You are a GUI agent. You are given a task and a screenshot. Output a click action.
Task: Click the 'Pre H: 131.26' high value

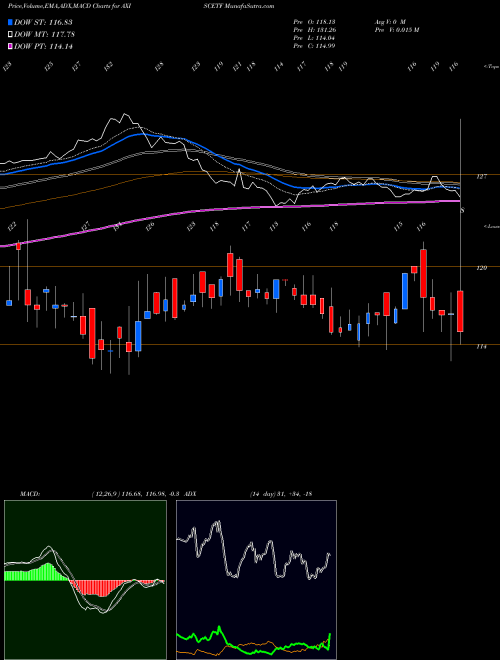pos(314,29)
